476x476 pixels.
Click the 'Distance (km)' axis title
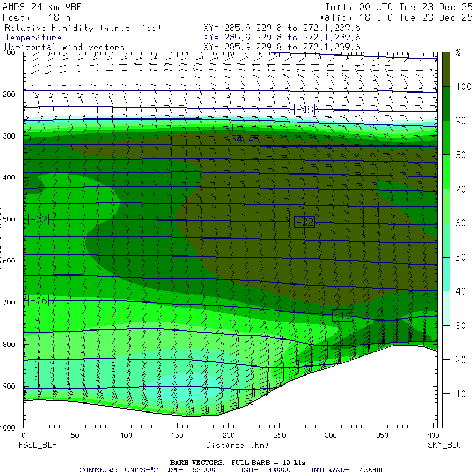click(x=237, y=445)
